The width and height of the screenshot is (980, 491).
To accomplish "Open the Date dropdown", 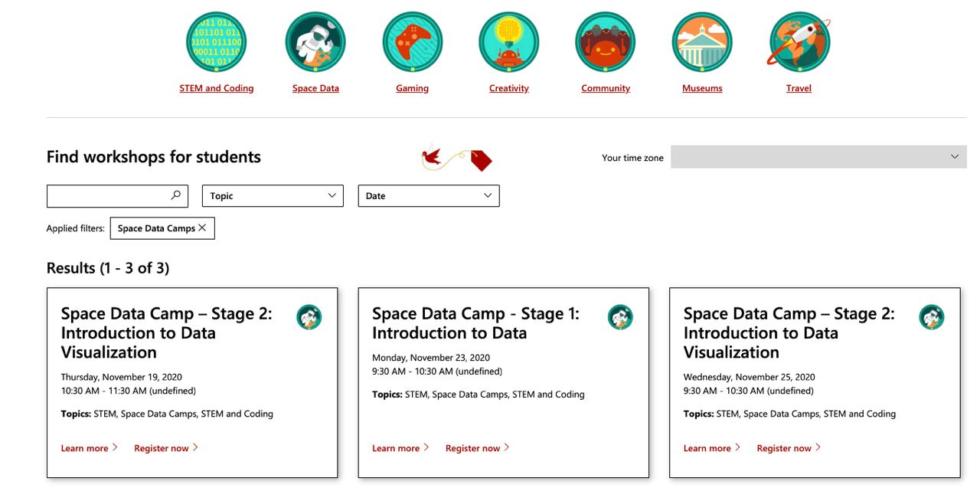I will (429, 196).
